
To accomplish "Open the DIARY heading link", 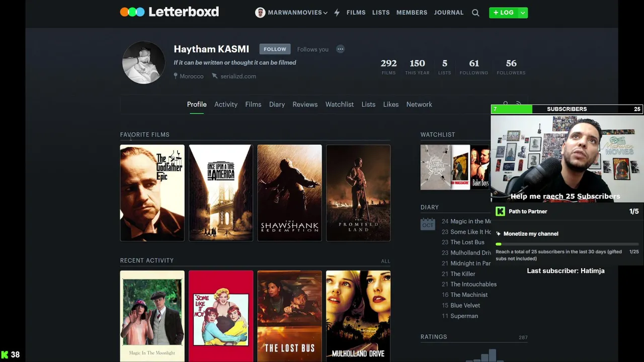I will pyautogui.click(x=430, y=207).
